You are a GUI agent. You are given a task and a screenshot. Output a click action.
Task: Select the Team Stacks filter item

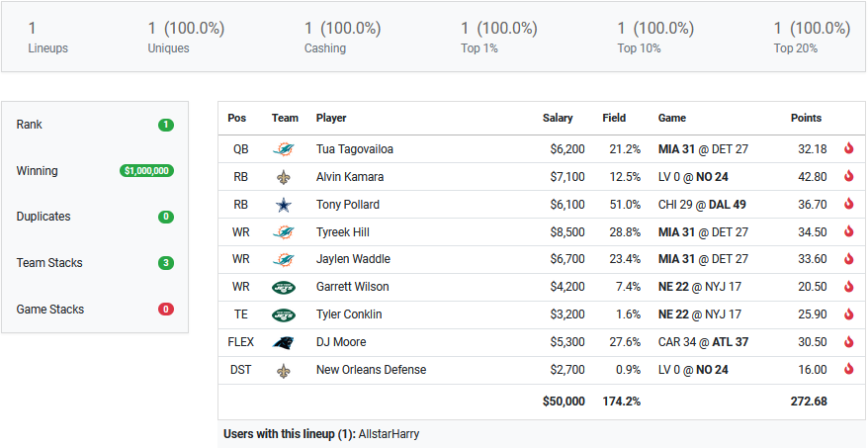49,263
